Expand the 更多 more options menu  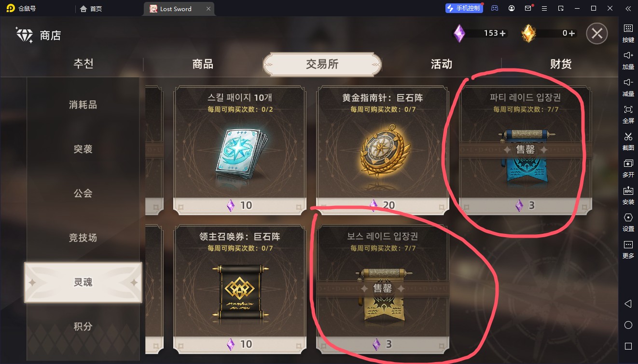coord(628,249)
